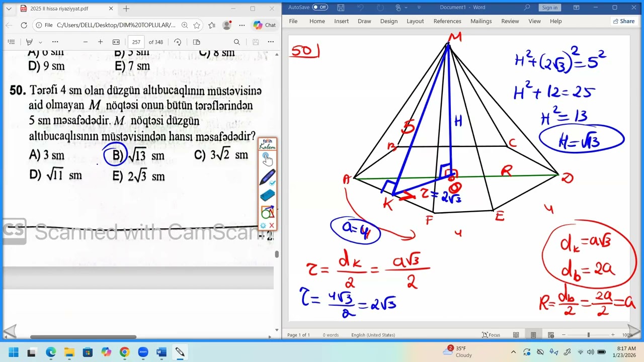This screenshot has width=644, height=362.
Task: Select the shapes tool in Fatih Kalem toolbar
Action: click(x=267, y=212)
